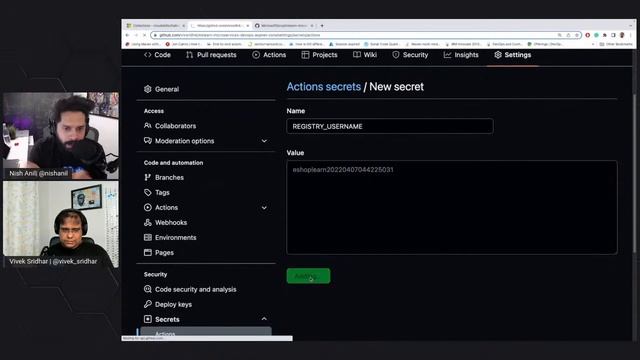Open the green circular extension icon
Image resolution: width=640 pixels, height=360 pixels.
pos(596,36)
